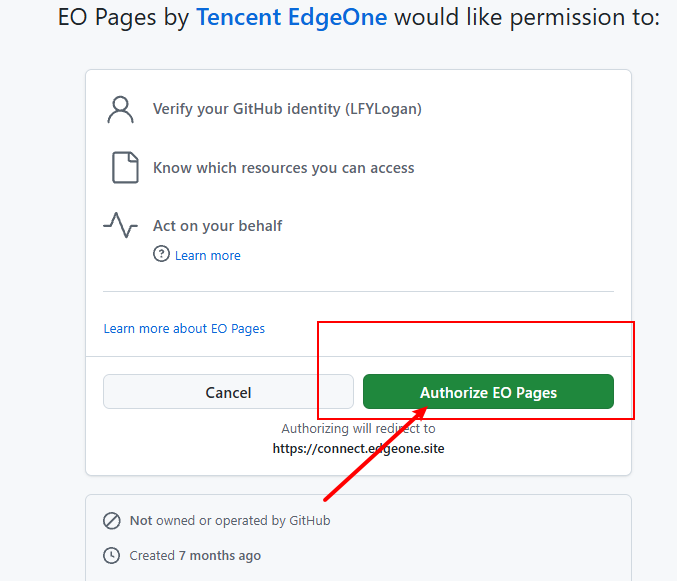Open the Tencent EdgeOne link
Image resolution: width=677 pixels, height=581 pixels.
[x=291, y=17]
